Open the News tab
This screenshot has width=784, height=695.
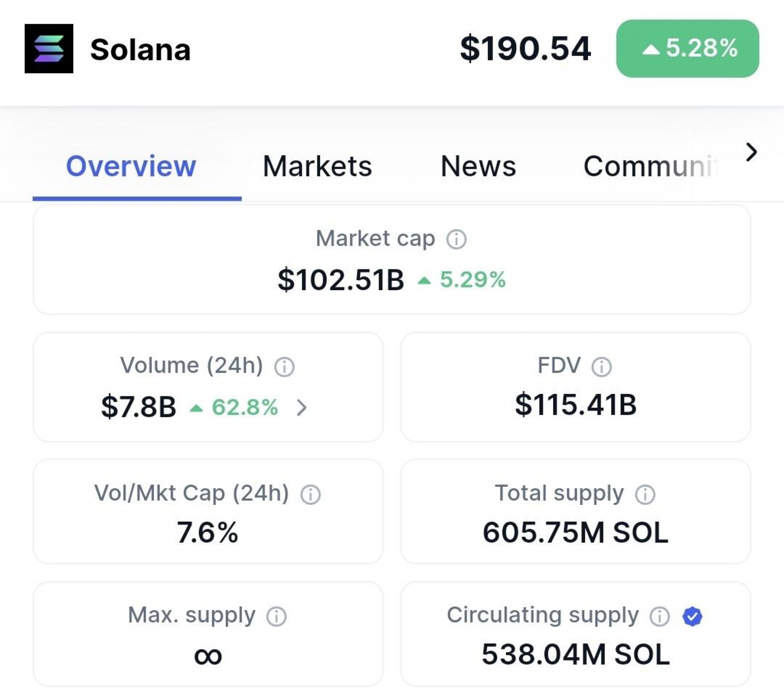(x=478, y=166)
